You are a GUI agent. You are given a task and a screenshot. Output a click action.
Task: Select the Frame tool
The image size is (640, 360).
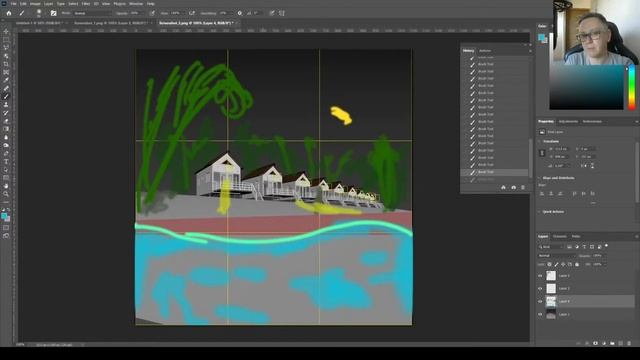(6, 72)
